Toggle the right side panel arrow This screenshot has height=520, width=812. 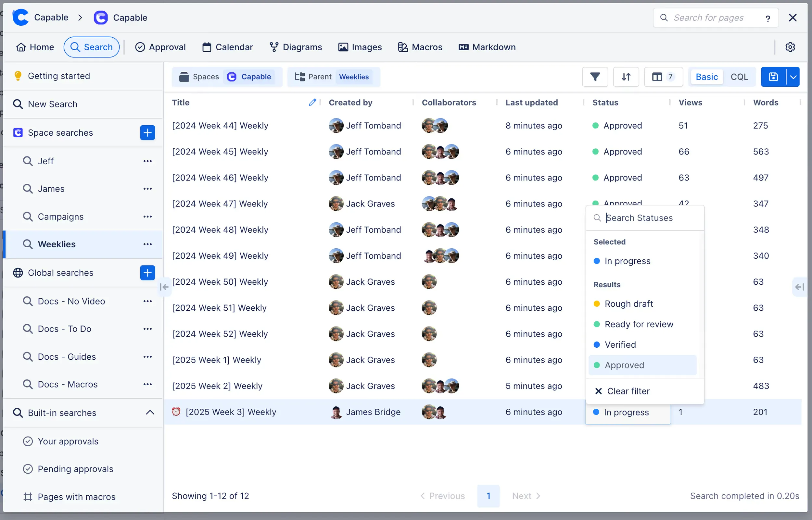(x=800, y=287)
